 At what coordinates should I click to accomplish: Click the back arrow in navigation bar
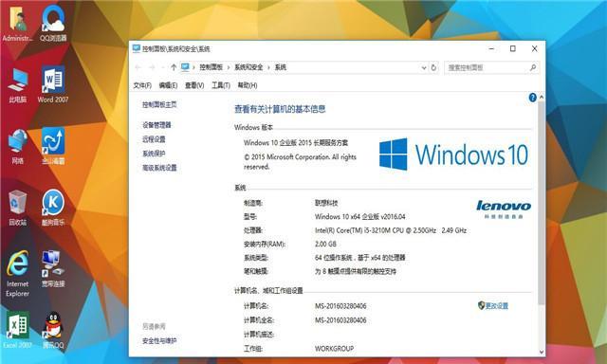click(x=138, y=67)
